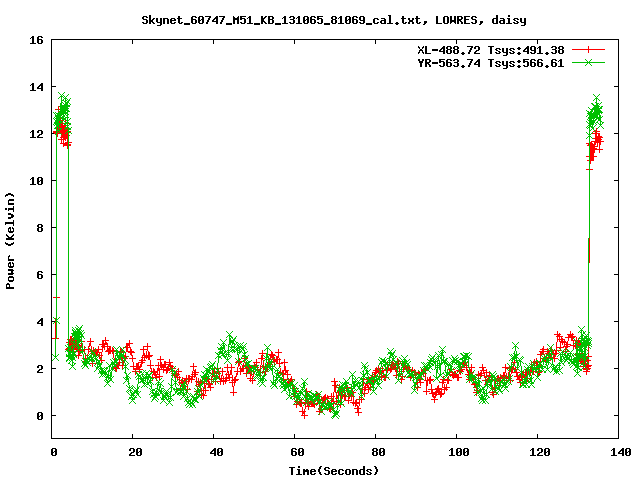
Task: Click the plot title Skynet_60747_M51_KB_131065_81069_cal.txt
Action: pos(334,20)
